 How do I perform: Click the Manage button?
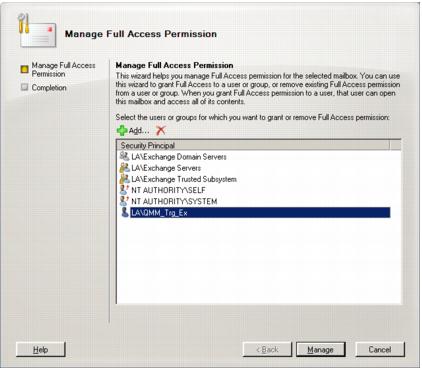click(x=320, y=350)
